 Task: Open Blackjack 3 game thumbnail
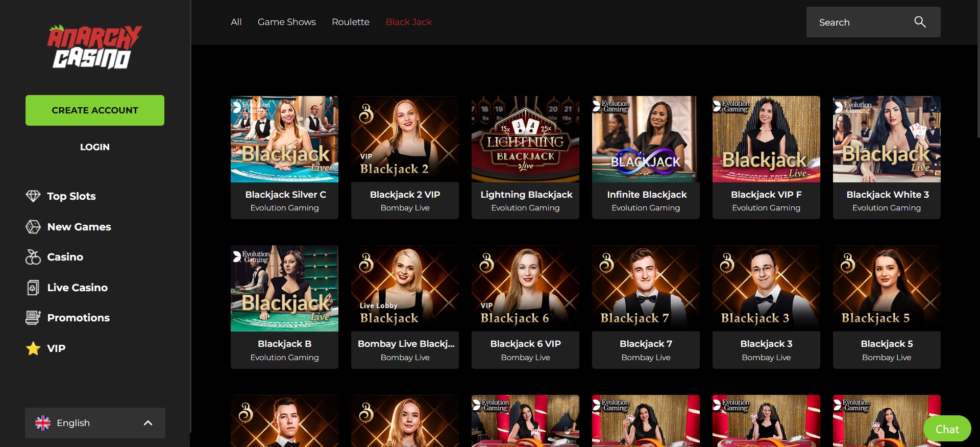[766, 289]
